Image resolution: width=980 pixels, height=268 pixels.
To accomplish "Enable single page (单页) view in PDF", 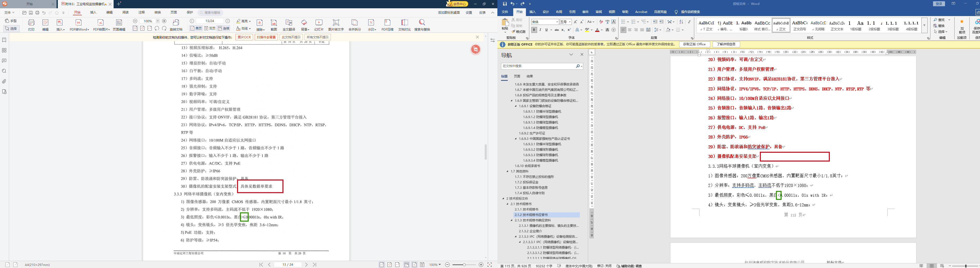I will click(196, 28).
